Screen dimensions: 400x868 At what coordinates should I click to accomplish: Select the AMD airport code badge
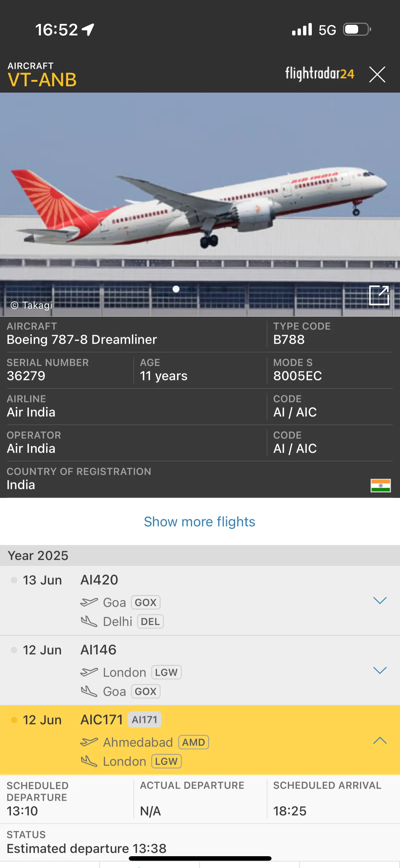tap(194, 742)
